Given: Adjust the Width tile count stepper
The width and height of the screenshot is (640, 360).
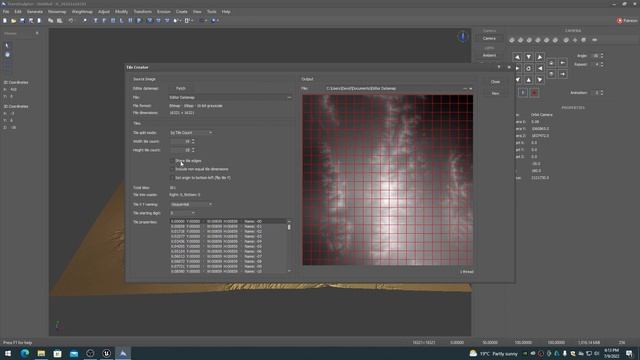Looking at the screenshot, I should click(x=193, y=142).
